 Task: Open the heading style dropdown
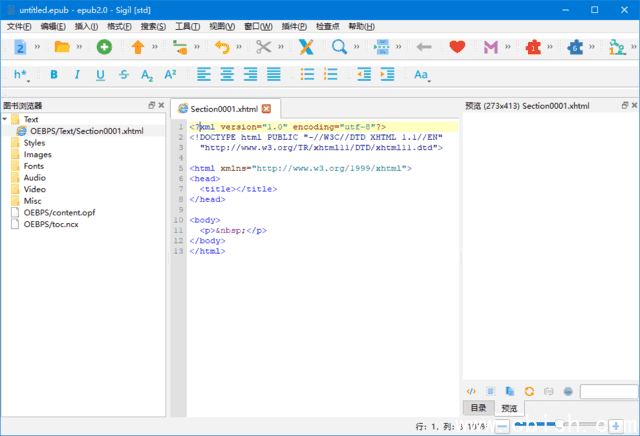click(x=21, y=75)
